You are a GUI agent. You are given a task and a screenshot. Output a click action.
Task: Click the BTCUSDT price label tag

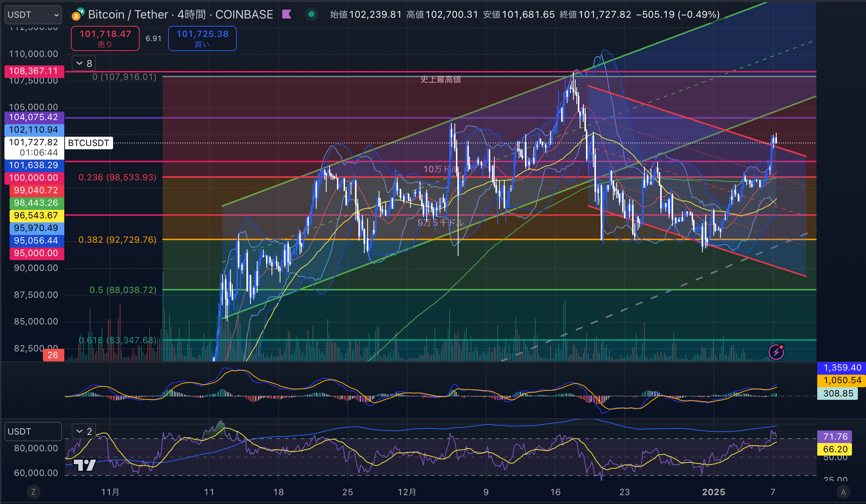[x=89, y=143]
